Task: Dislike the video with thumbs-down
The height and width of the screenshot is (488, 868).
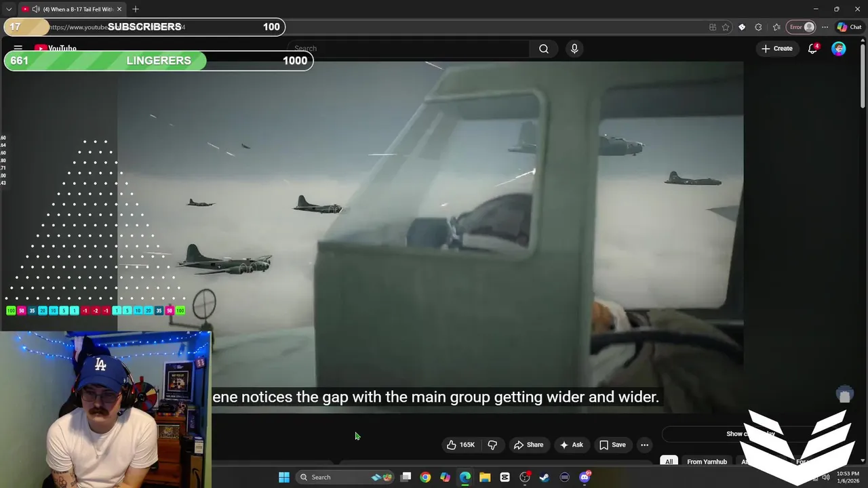Action: [492, 445]
